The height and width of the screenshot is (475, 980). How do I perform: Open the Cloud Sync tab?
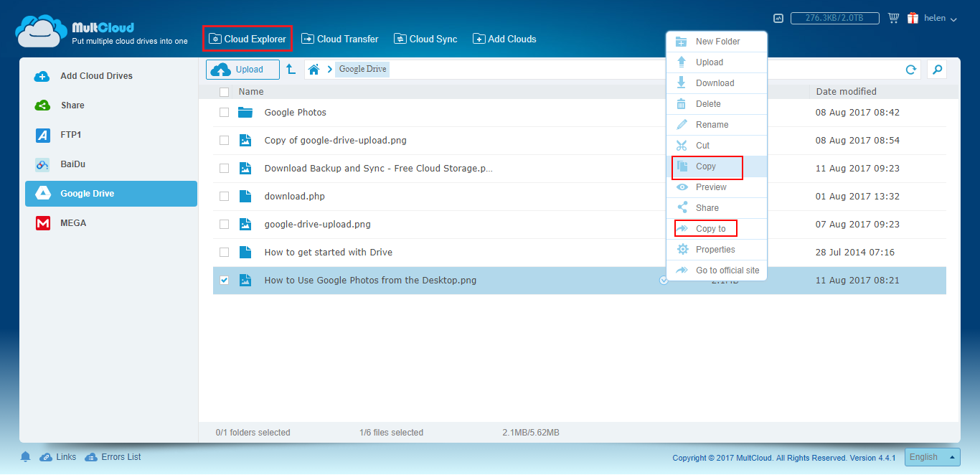point(425,39)
